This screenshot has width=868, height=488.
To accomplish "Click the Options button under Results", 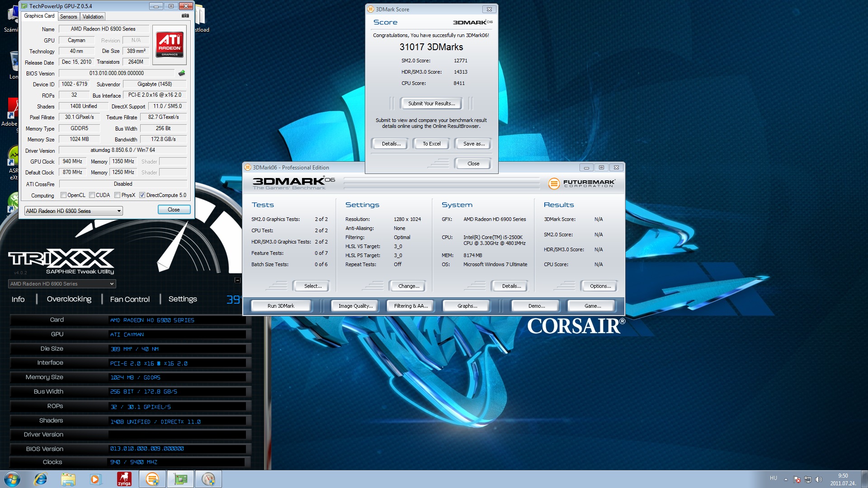I will tap(600, 286).
